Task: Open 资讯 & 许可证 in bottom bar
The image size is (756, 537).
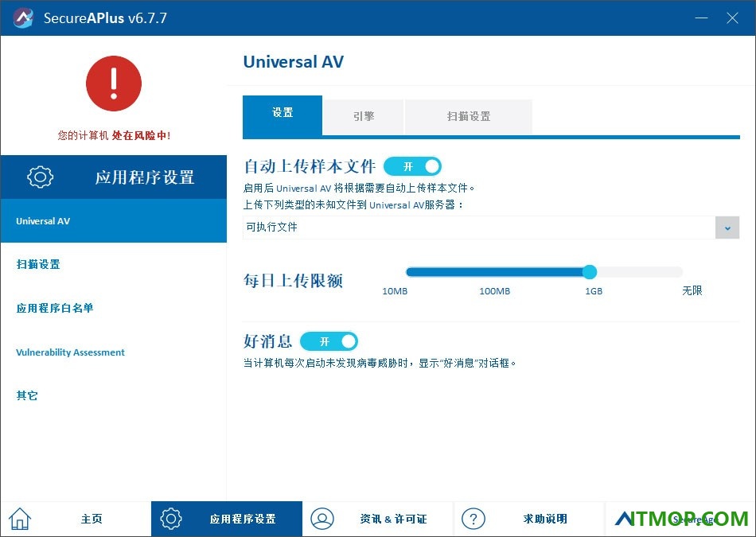Action: point(378,519)
